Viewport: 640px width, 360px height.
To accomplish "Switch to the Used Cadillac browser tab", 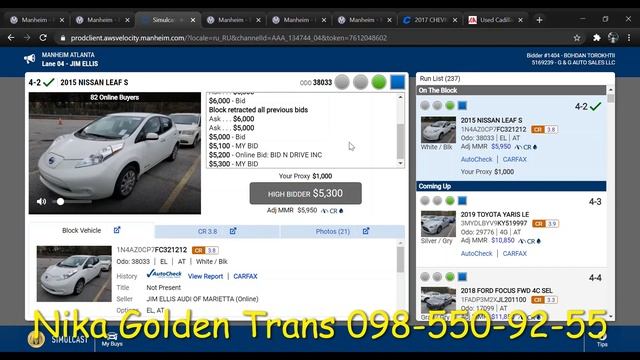I will coord(495,20).
